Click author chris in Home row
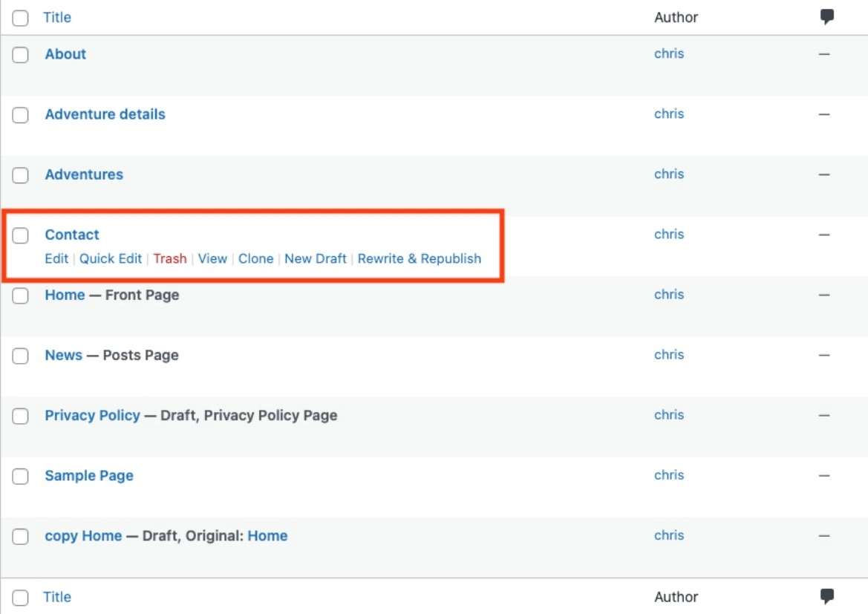 point(669,295)
